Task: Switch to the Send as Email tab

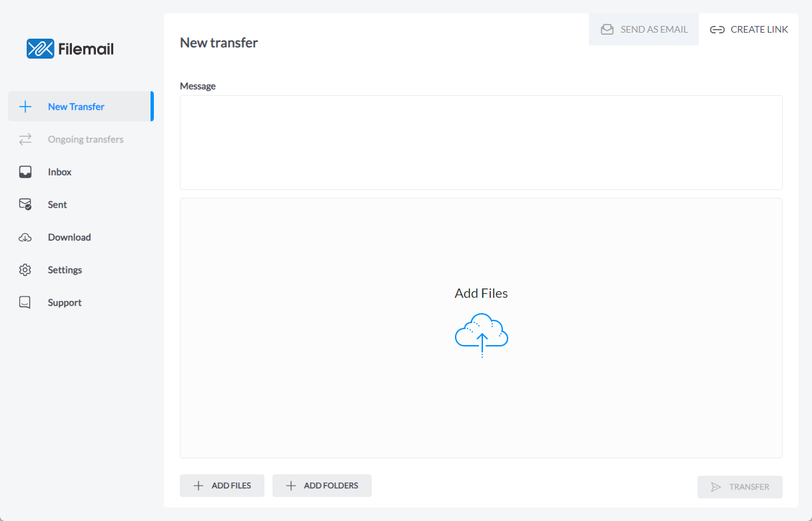Action: 643,29
